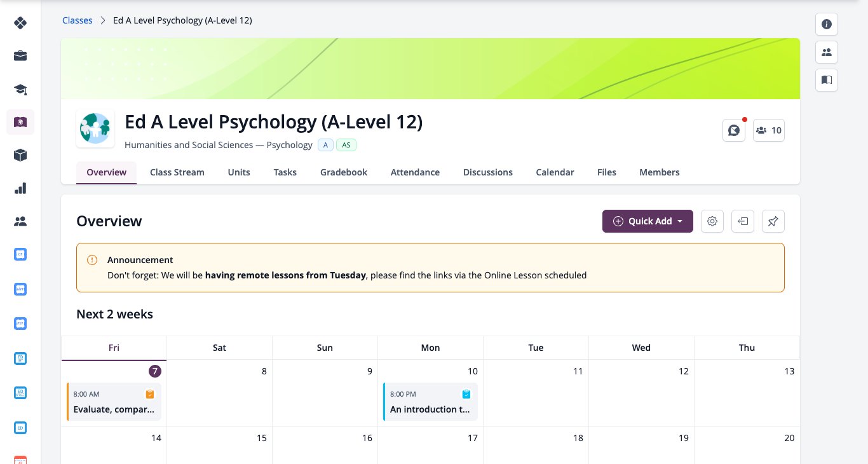This screenshot has width=868, height=464.
Task: Click the 10 members count button
Action: (x=769, y=130)
